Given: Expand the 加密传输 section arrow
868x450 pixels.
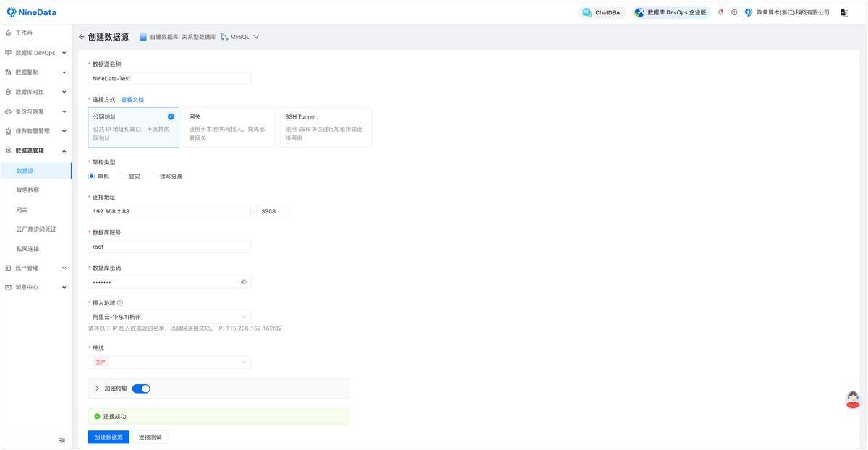Looking at the screenshot, I should click(98, 389).
